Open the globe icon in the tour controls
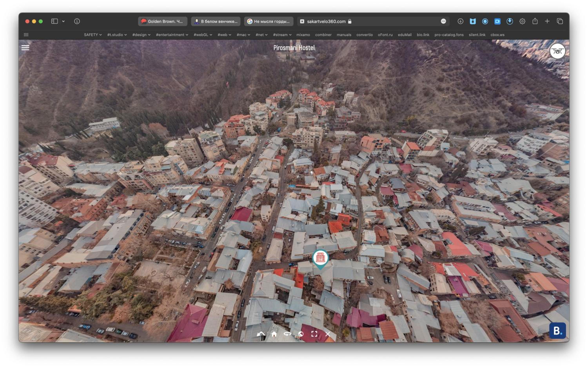The height and width of the screenshot is (367, 588). pos(301,334)
